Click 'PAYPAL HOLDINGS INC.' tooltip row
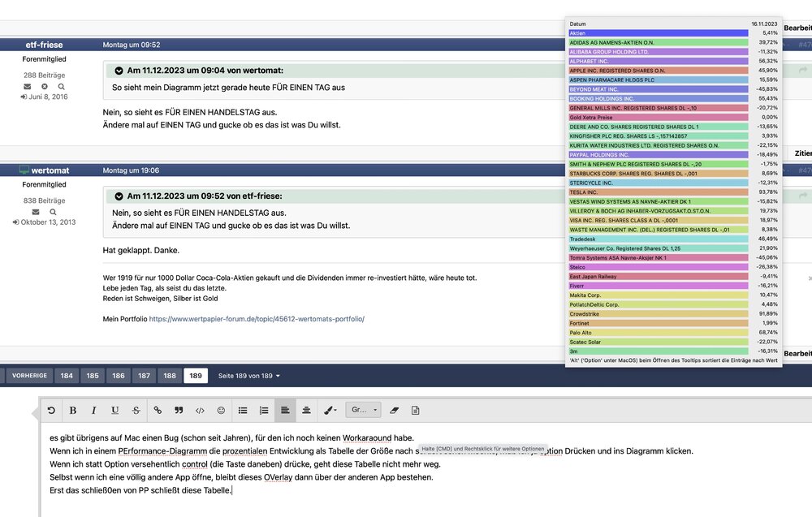 (x=659, y=155)
